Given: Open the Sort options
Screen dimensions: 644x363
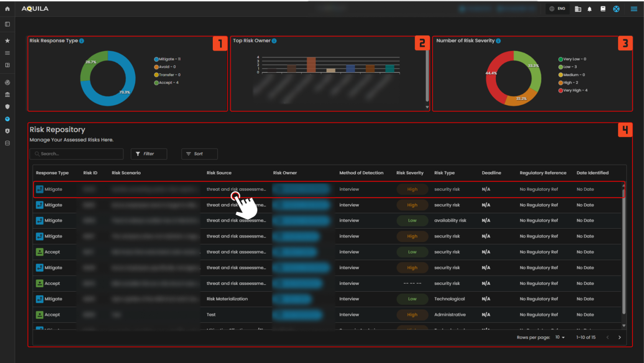Looking at the screenshot, I should coord(199,154).
